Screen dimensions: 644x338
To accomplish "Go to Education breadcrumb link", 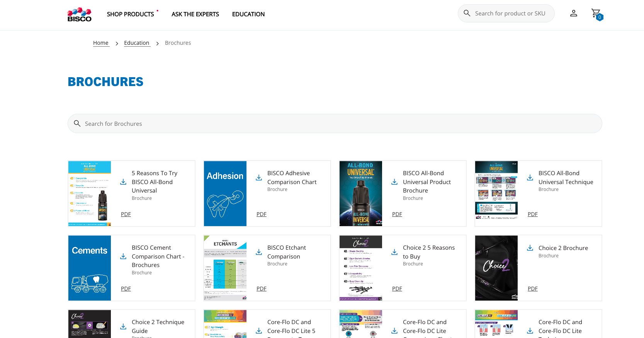I will 136,43.
